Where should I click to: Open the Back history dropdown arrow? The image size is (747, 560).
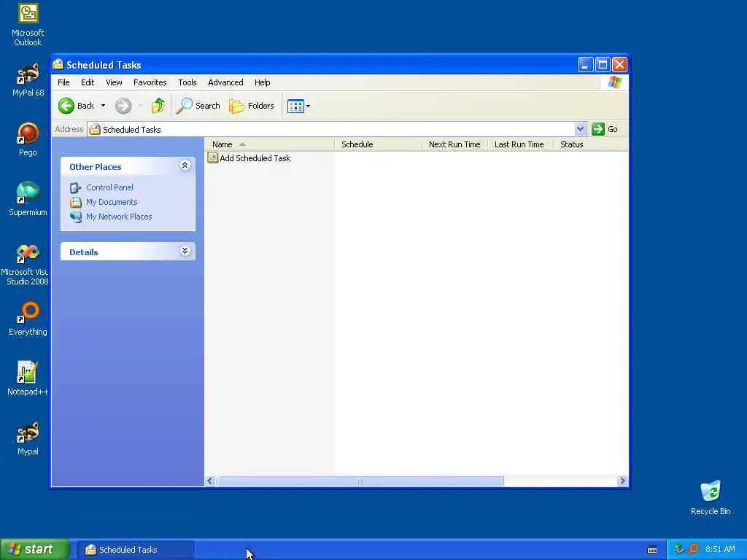[x=103, y=106]
